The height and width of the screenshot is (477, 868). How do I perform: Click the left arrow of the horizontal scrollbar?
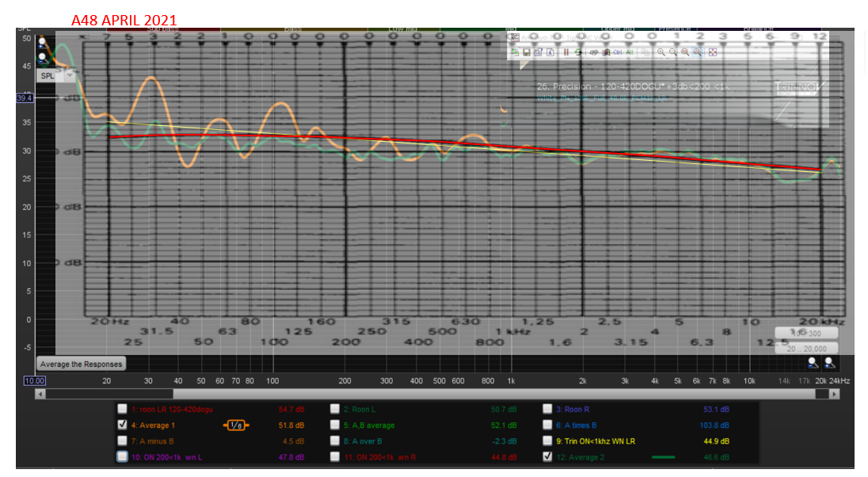pyautogui.click(x=40, y=394)
